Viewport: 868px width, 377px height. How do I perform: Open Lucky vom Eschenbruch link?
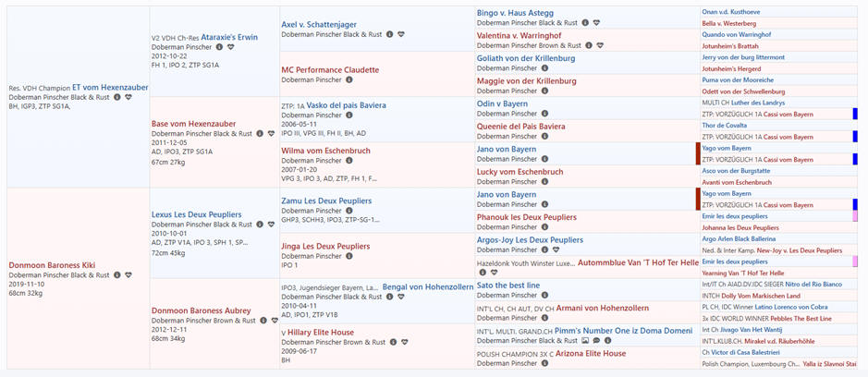520,172
